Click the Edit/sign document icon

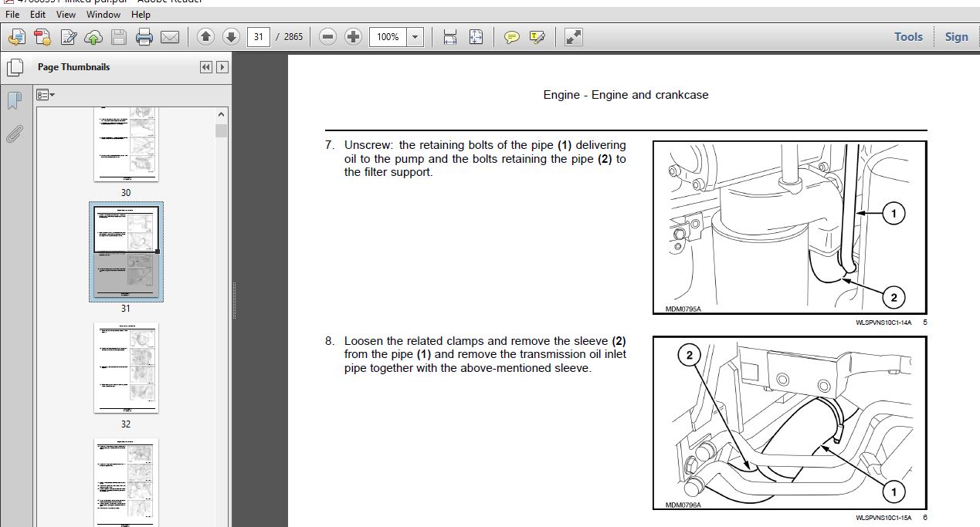69,36
